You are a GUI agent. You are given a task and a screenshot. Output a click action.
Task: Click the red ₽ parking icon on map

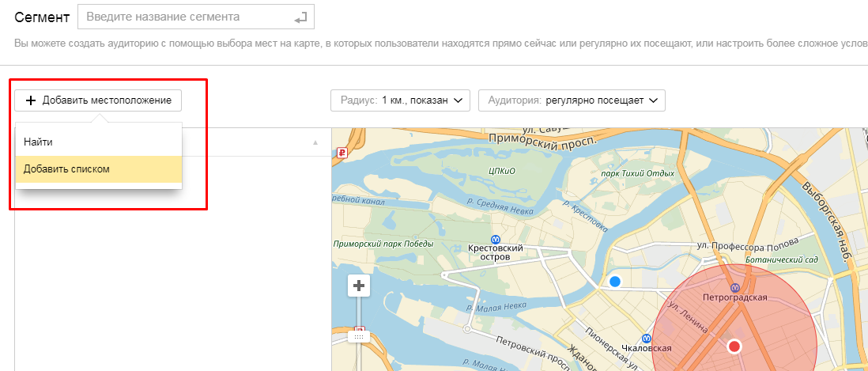(x=342, y=153)
